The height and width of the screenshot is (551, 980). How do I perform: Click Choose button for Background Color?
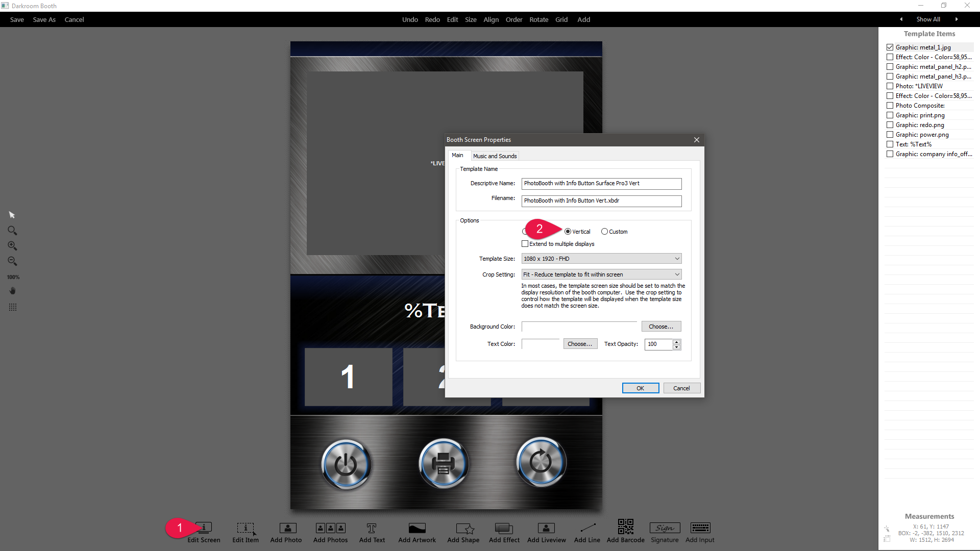tap(660, 327)
